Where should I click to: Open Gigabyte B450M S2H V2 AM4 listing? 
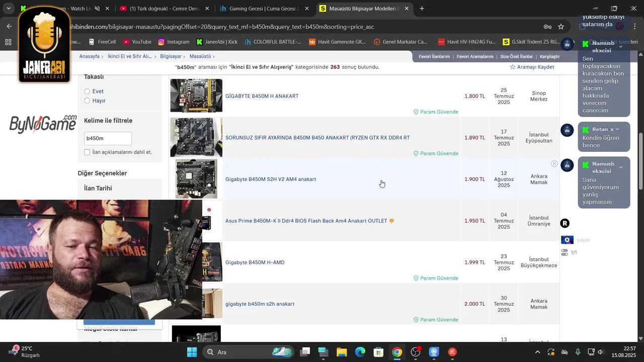pyautogui.click(x=271, y=179)
